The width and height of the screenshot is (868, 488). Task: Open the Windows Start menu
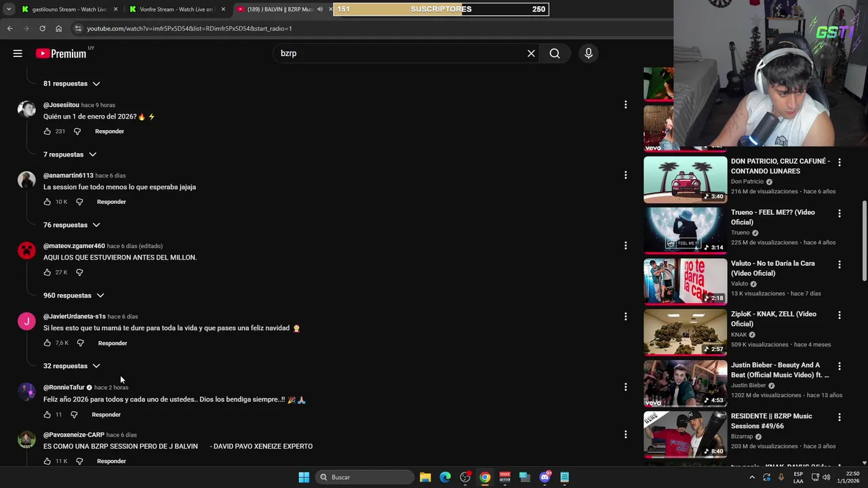pyautogui.click(x=304, y=477)
